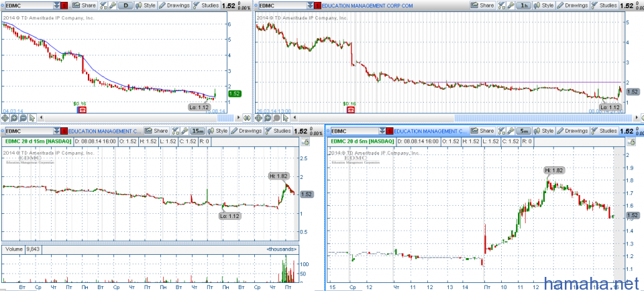The image size is (644, 291).
Task: Click left scroll arrow below 1h chart
Action: tap(293, 118)
